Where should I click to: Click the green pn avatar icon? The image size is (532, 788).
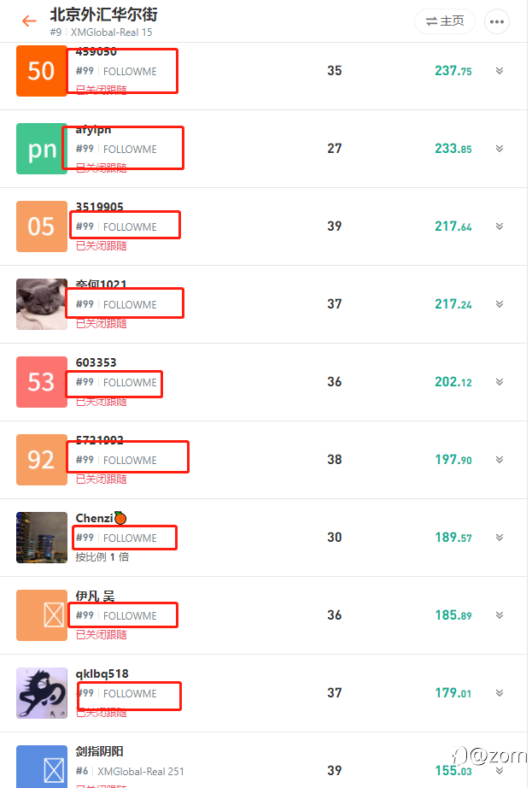tap(41, 149)
